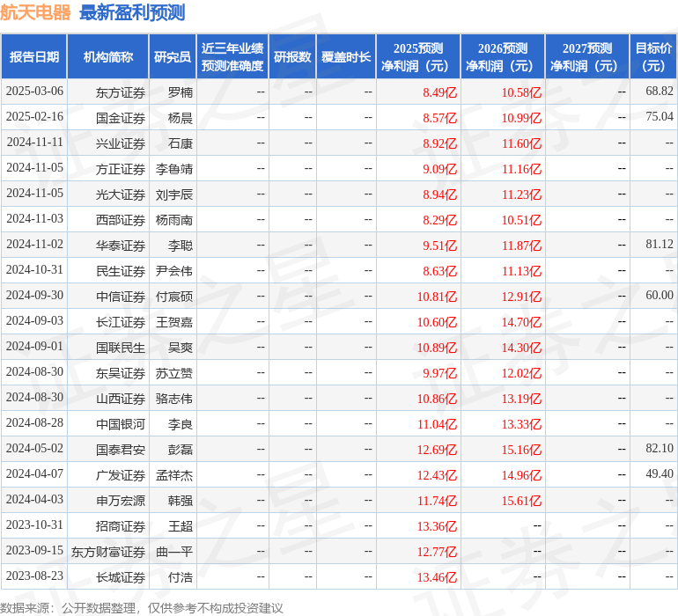Click the 目标价 column header
678x616 pixels.
[x=653, y=56]
